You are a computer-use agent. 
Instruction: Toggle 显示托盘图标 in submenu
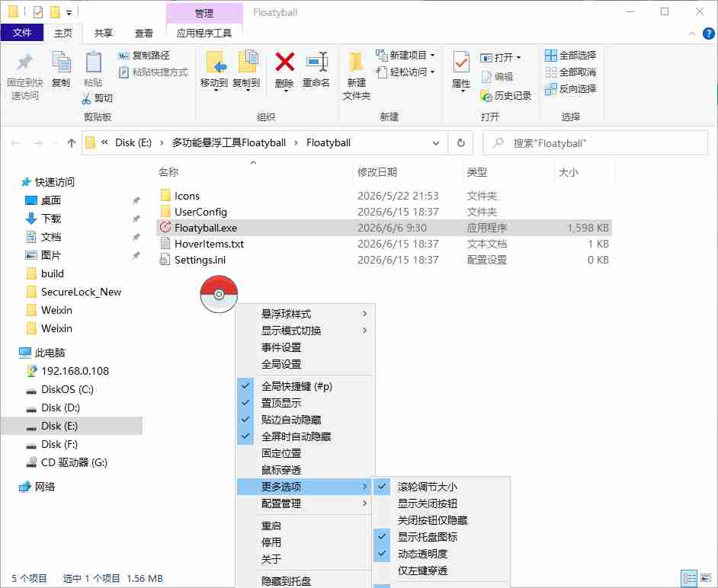(441, 537)
